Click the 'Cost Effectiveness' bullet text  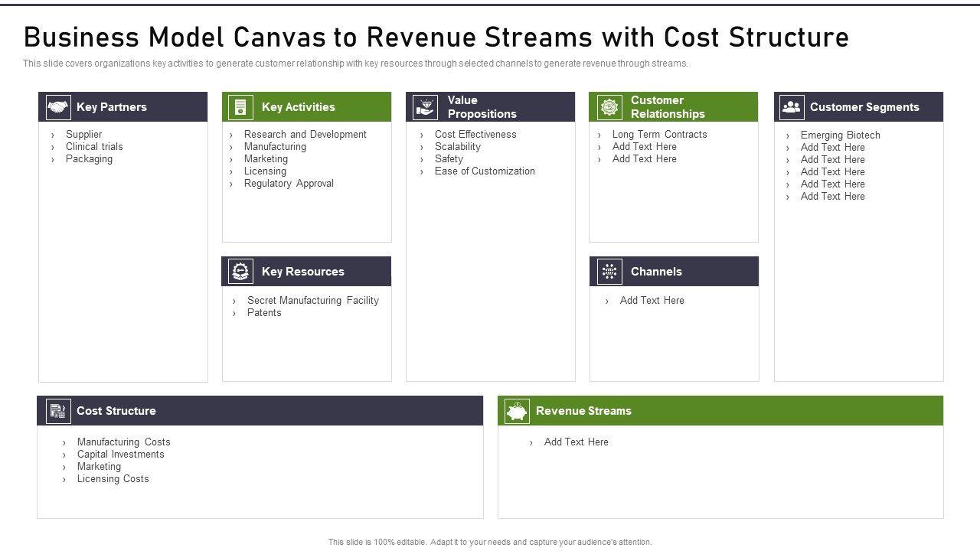[475, 135]
